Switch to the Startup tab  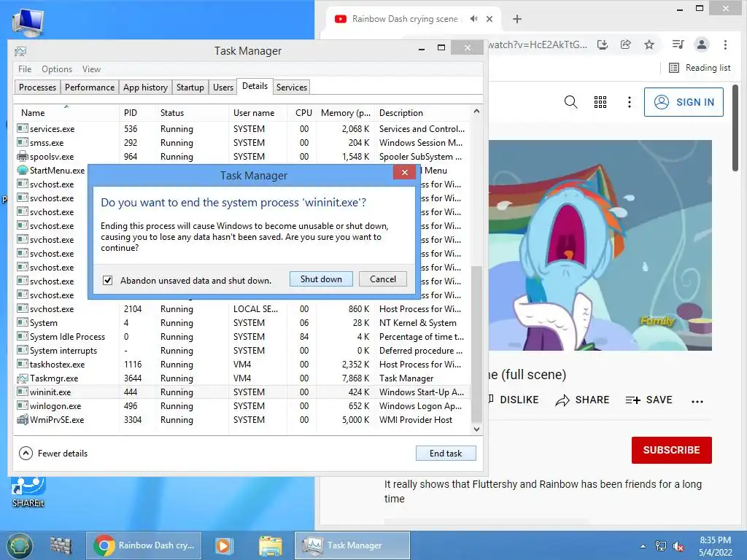(x=190, y=87)
